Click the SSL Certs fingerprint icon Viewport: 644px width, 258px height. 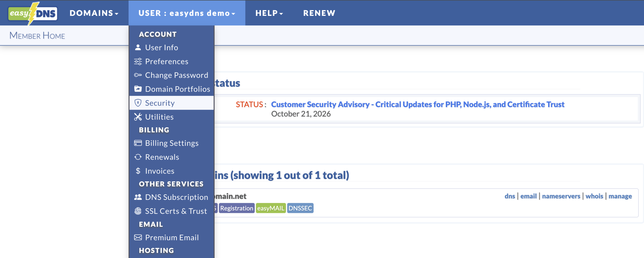tap(138, 211)
